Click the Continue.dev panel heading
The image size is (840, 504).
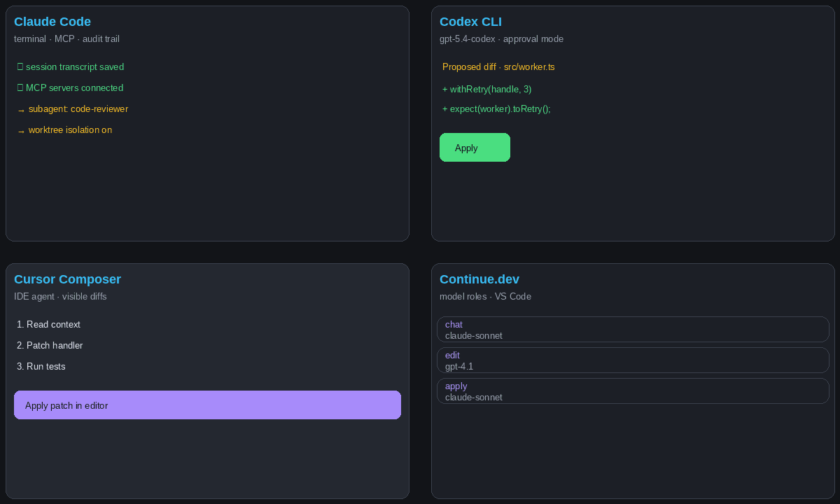coord(479,279)
